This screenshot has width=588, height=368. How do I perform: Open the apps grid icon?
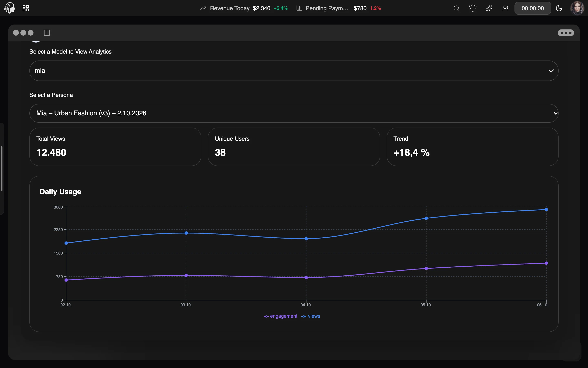[26, 8]
